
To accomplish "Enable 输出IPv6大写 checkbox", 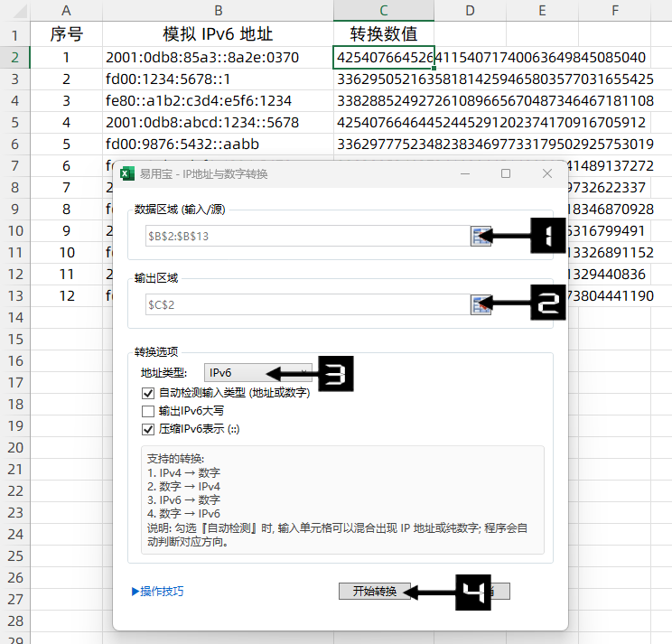I will click(149, 411).
